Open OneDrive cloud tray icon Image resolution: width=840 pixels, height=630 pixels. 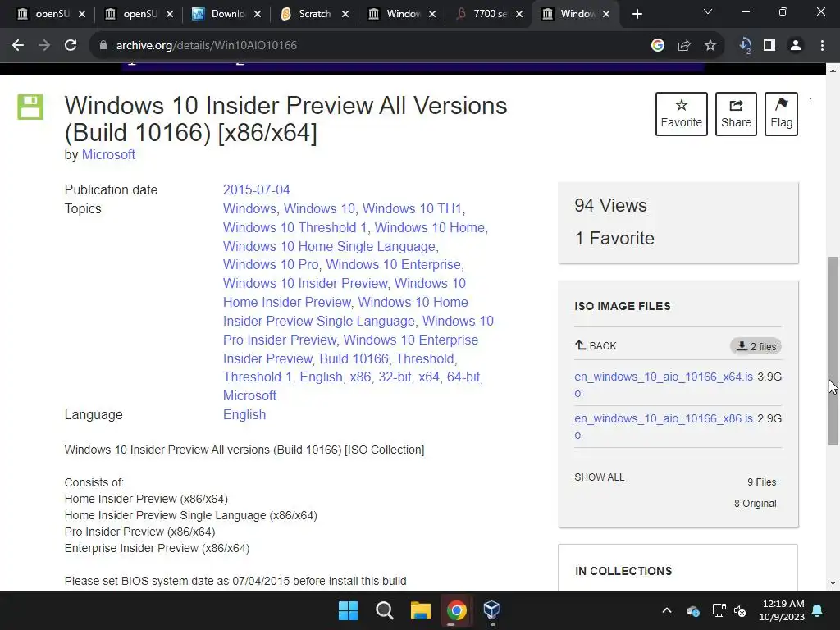coord(692,610)
